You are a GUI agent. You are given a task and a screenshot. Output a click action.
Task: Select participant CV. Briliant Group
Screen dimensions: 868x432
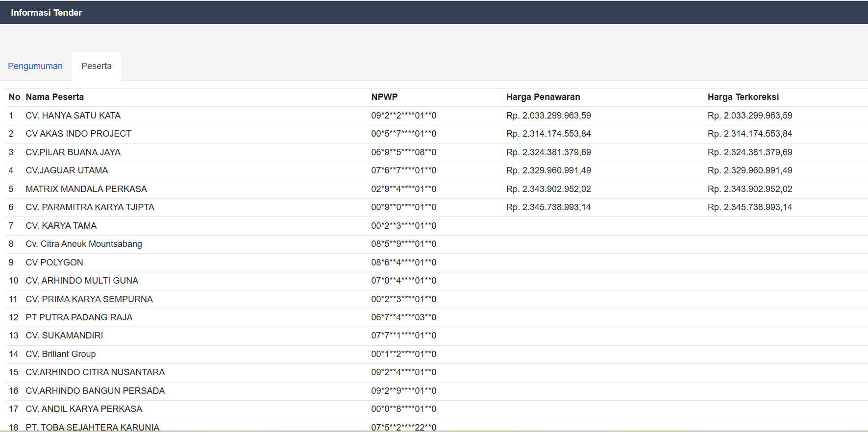coord(61,354)
